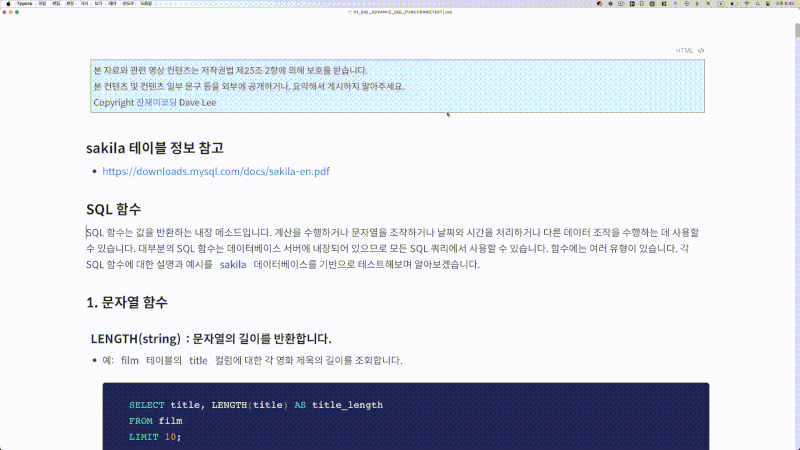The width and height of the screenshot is (800, 450).
Task: Click the HTML block code icon
Action: (x=701, y=51)
